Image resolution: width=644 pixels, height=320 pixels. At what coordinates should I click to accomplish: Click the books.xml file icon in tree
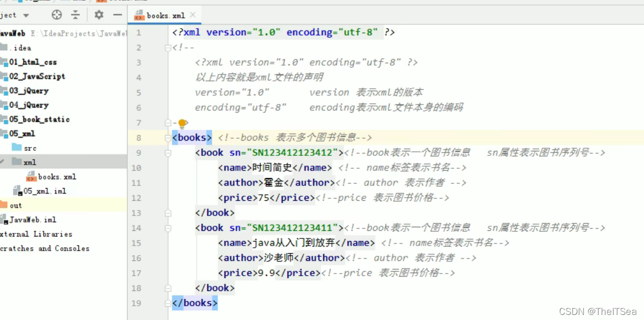click(x=31, y=177)
